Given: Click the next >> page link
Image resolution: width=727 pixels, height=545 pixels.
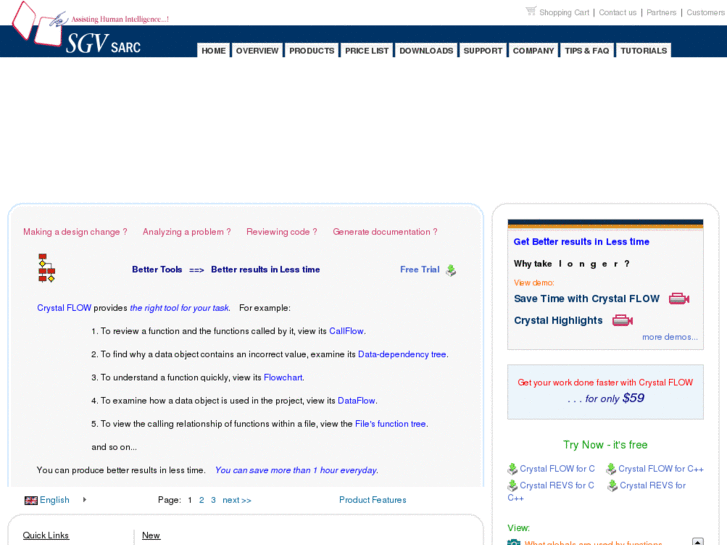Looking at the screenshot, I should click(x=237, y=500).
